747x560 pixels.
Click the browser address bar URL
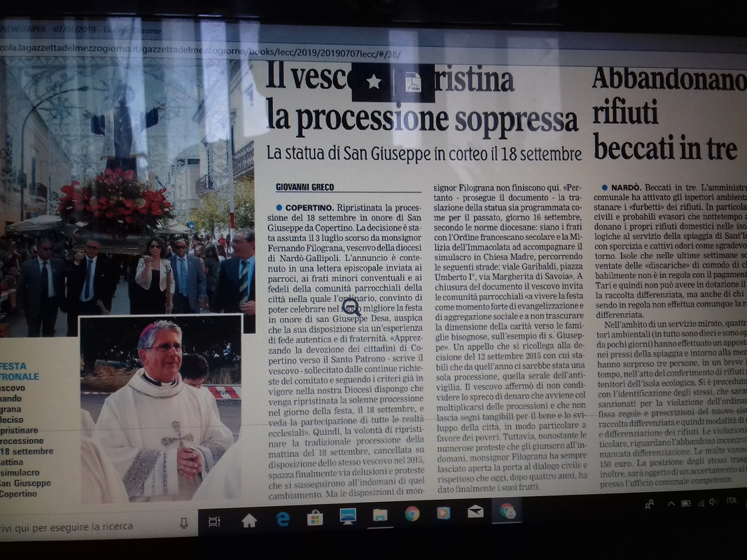[200, 50]
